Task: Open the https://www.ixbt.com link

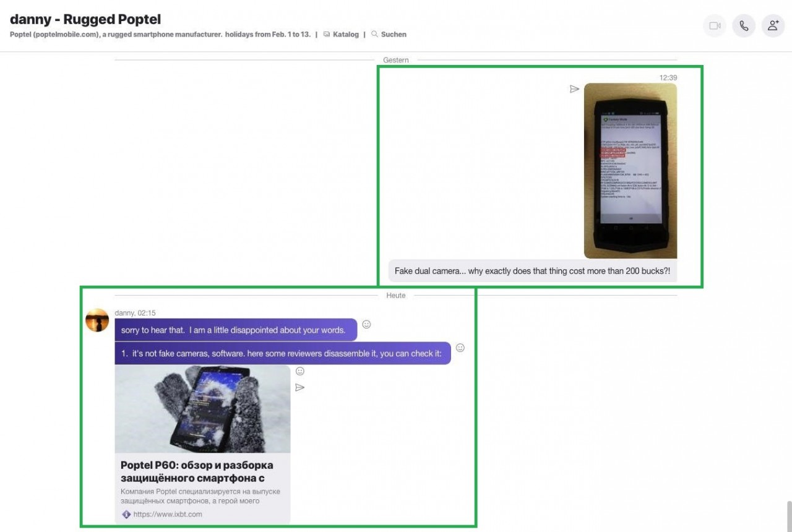Action: coord(167,514)
